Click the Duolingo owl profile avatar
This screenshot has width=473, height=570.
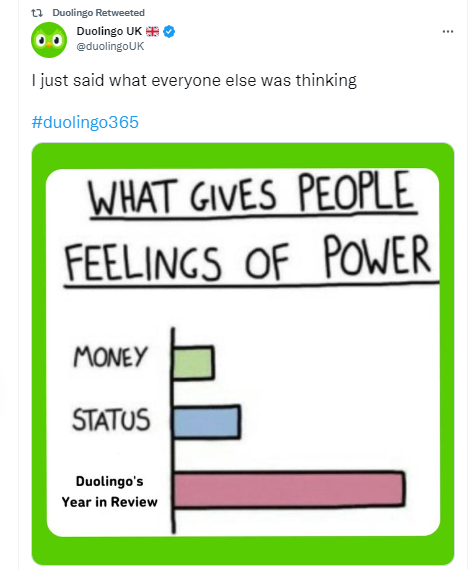(49, 40)
